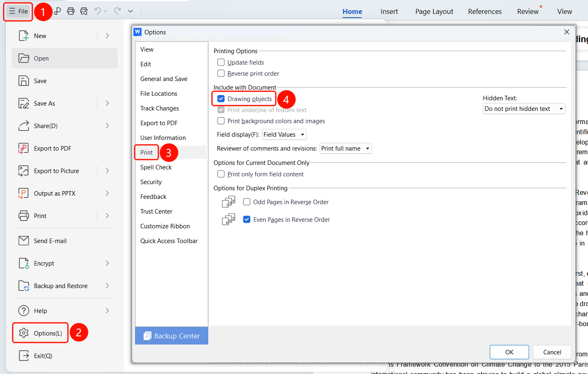The image size is (588, 374).
Task: Click the Print icon in the top toolbar
Action: [71, 11]
